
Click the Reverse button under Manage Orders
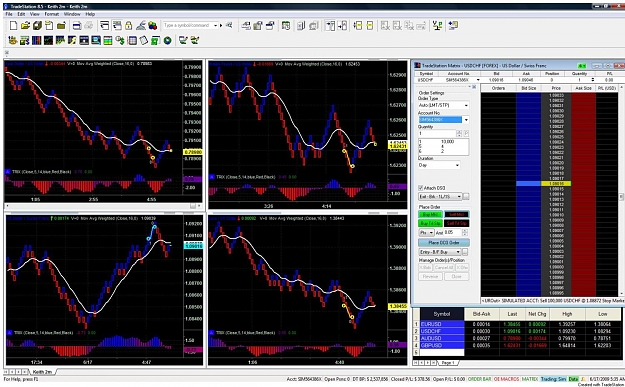pyautogui.click(x=430, y=276)
